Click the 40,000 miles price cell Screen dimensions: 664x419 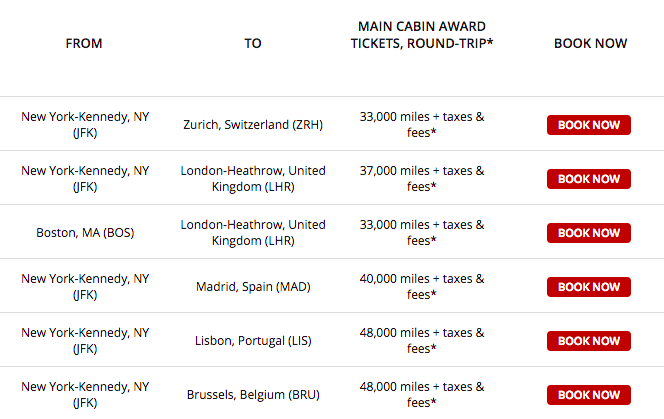pos(422,287)
